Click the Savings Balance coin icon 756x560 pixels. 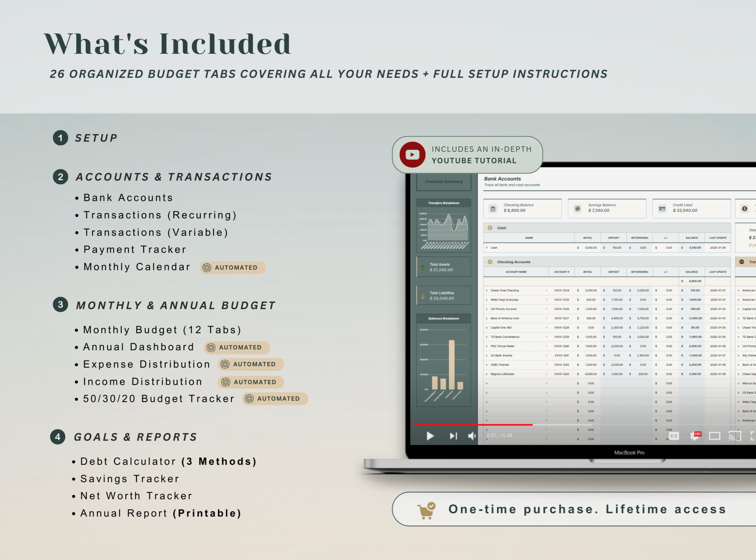click(577, 208)
